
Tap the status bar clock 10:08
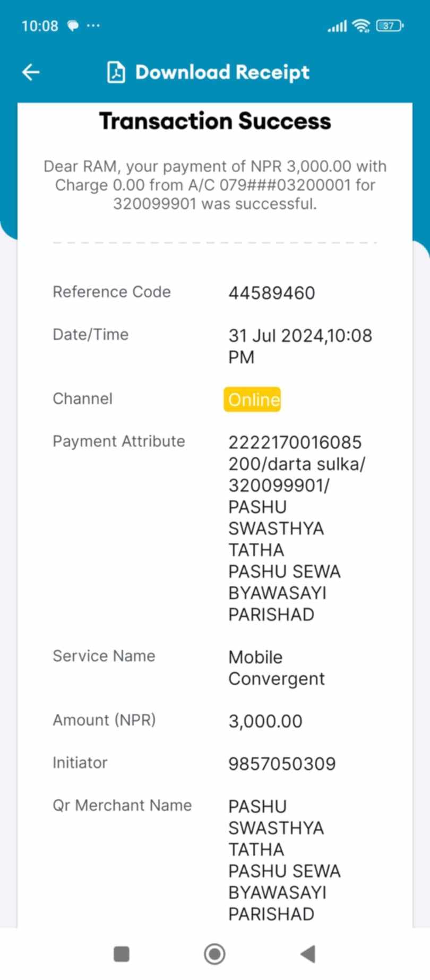point(40,25)
